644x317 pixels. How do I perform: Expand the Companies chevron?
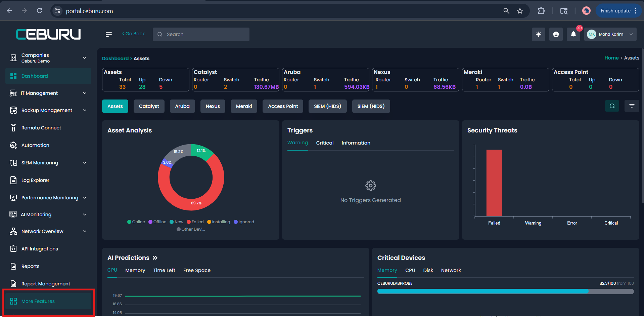pos(85,58)
